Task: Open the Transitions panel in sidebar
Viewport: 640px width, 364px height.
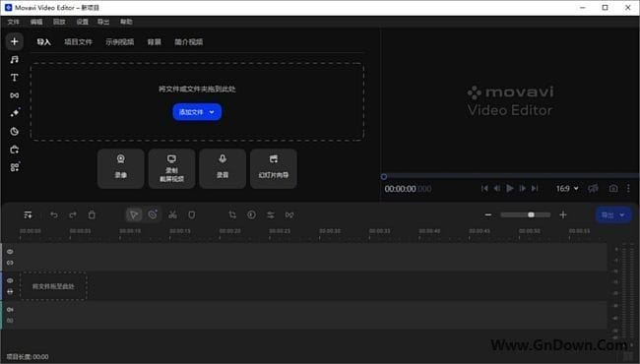Action: coord(15,95)
